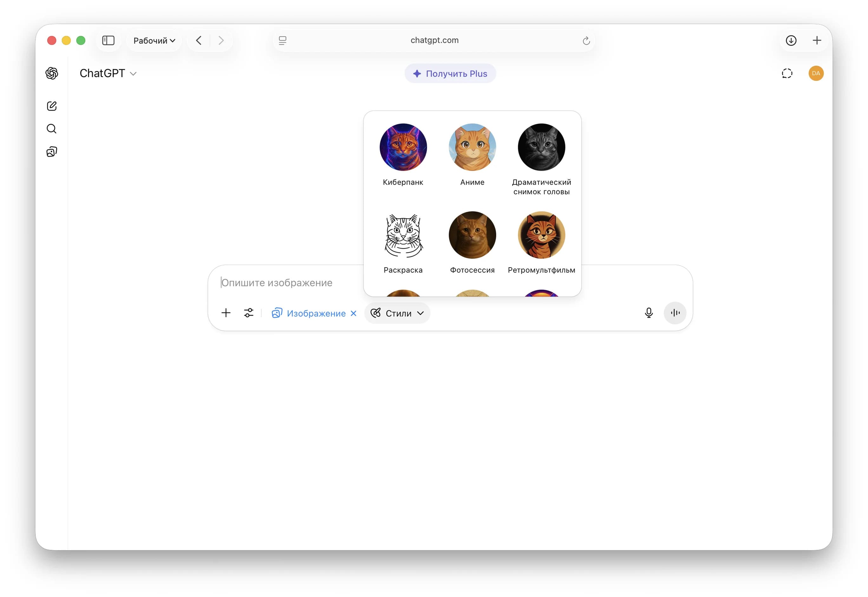Viewport: 868px width, 597px height.
Task: Open the image library sidebar icon
Action: (52, 152)
